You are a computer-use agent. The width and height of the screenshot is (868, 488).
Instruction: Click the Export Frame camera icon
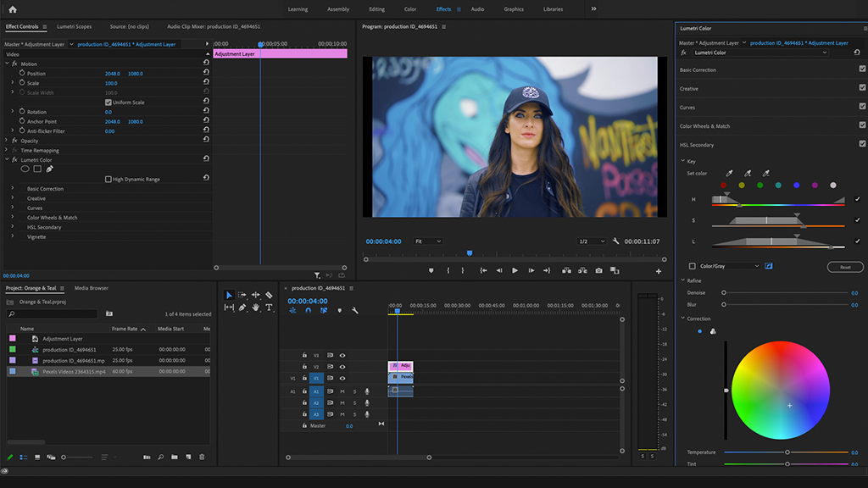click(x=598, y=271)
